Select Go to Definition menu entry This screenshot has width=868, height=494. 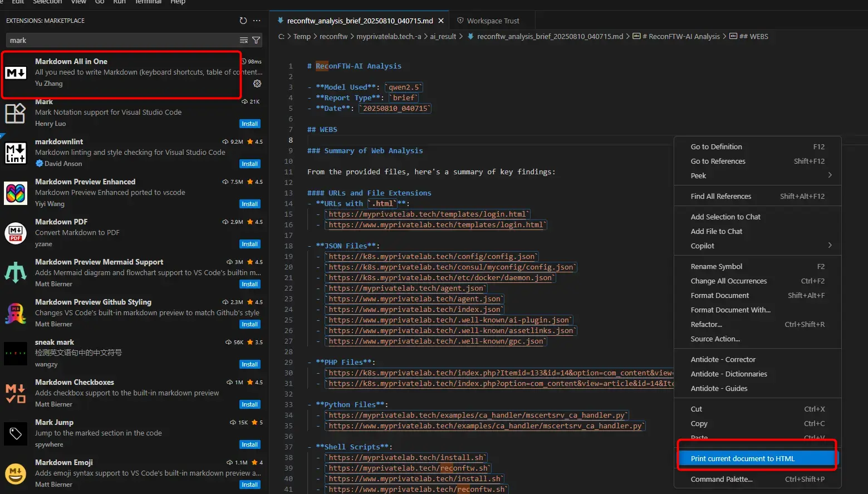[x=717, y=146]
